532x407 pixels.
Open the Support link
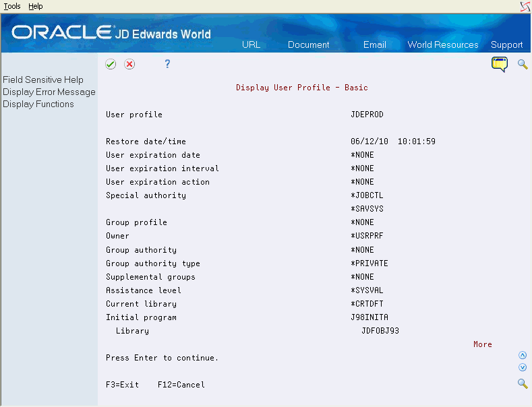pos(506,44)
